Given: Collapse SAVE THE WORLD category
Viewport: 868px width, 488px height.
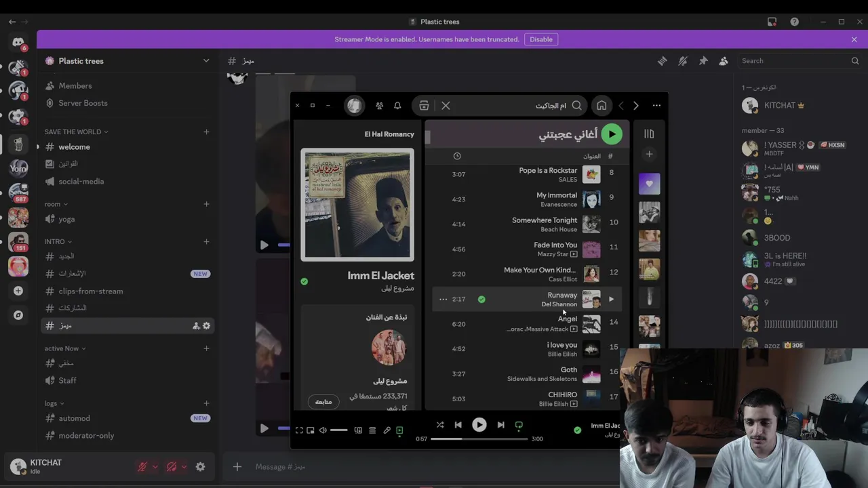Looking at the screenshot, I should pos(76,131).
